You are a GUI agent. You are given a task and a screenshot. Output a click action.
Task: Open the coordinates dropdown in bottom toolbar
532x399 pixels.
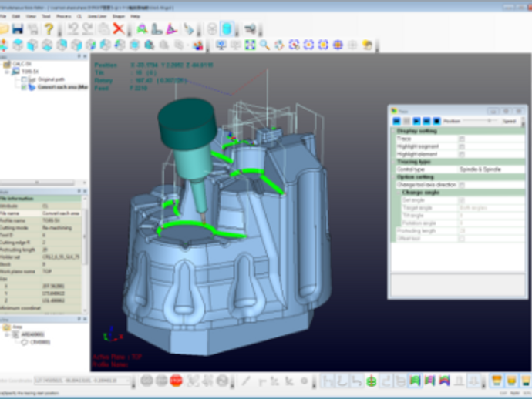(x=129, y=381)
